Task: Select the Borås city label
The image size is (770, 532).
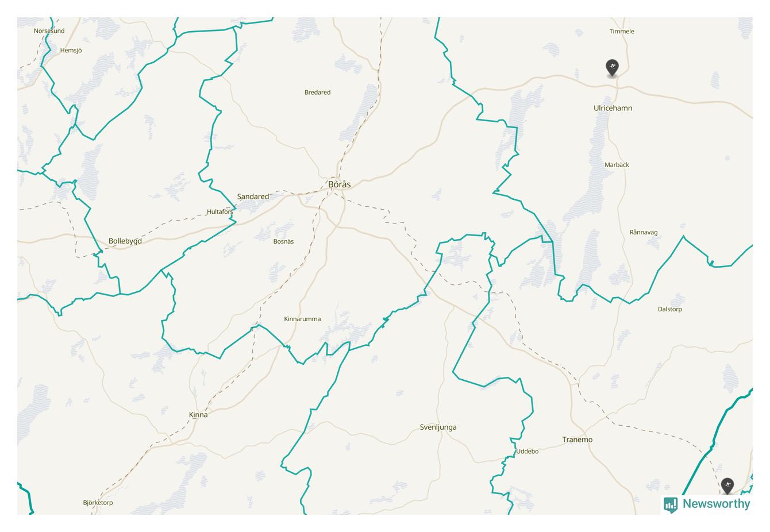Action: point(339,184)
